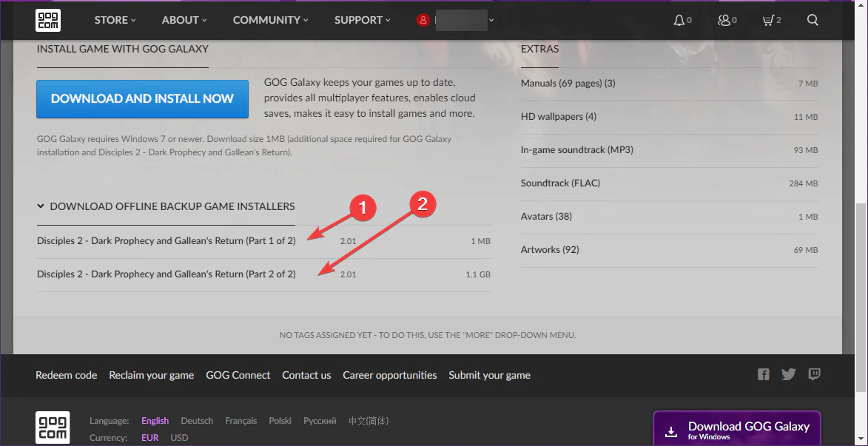
Task: Expand the SUPPORT menu
Action: [x=362, y=20]
